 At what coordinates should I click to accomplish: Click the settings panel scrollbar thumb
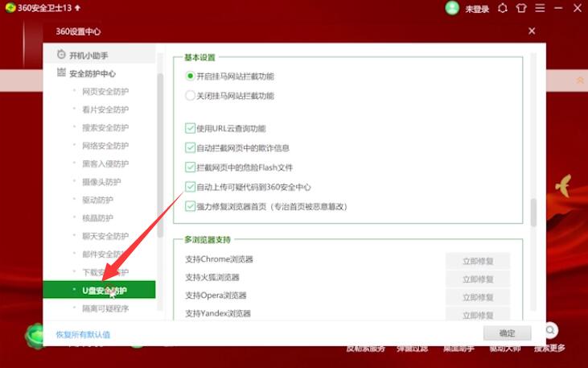point(533,213)
